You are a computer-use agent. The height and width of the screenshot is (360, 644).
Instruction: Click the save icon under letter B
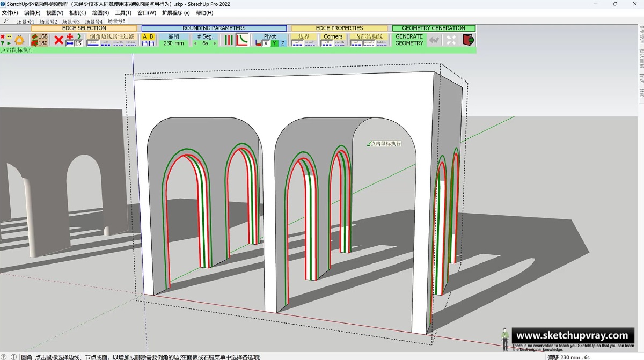(x=152, y=43)
